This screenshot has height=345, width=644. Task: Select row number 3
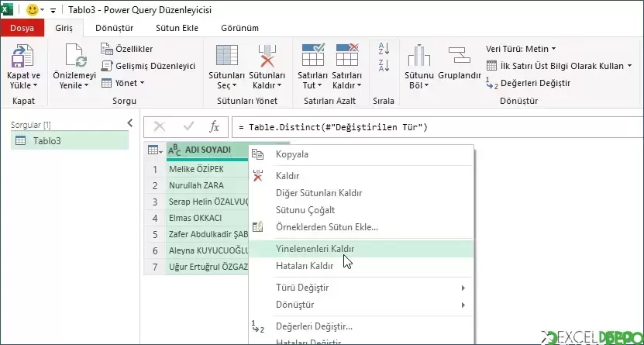coord(155,202)
